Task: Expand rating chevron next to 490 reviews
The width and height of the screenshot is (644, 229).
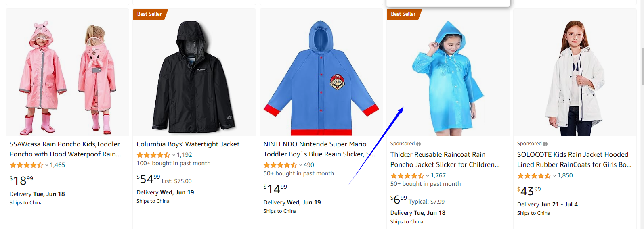Action: [300, 165]
